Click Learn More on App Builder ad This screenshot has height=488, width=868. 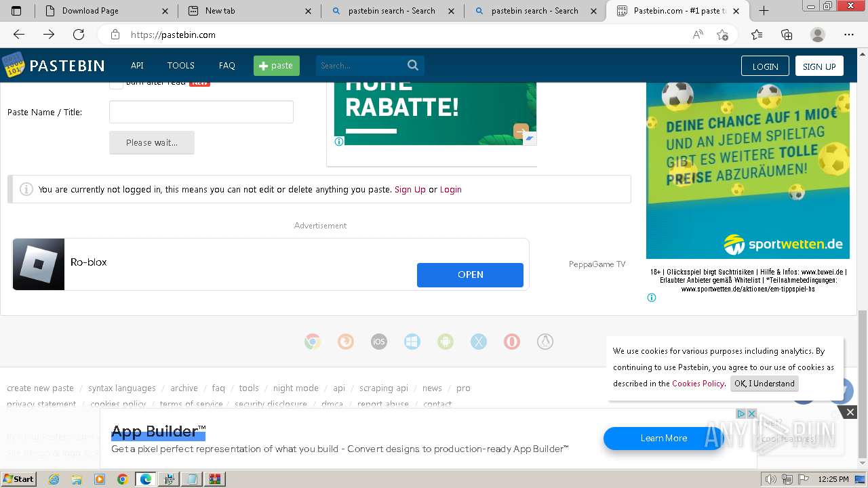click(664, 439)
